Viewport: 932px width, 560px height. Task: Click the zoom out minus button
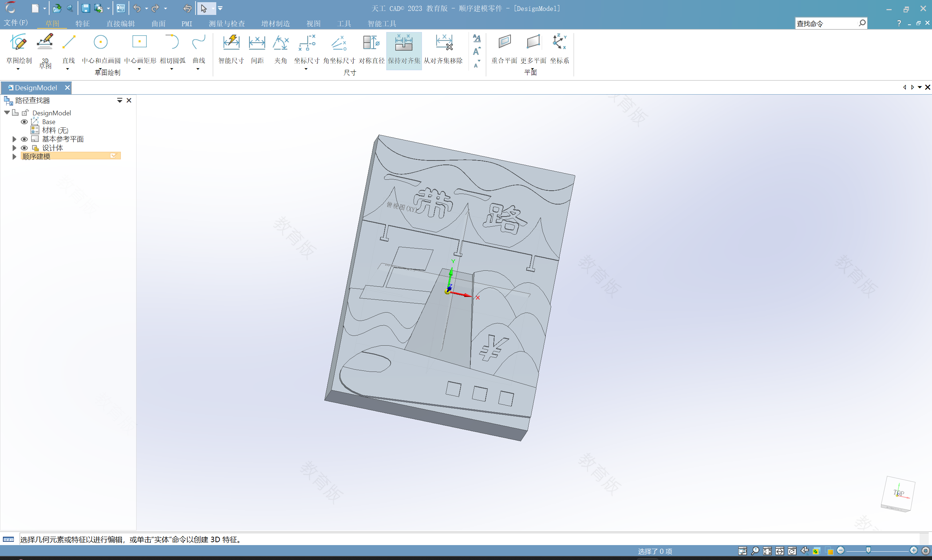tap(841, 551)
